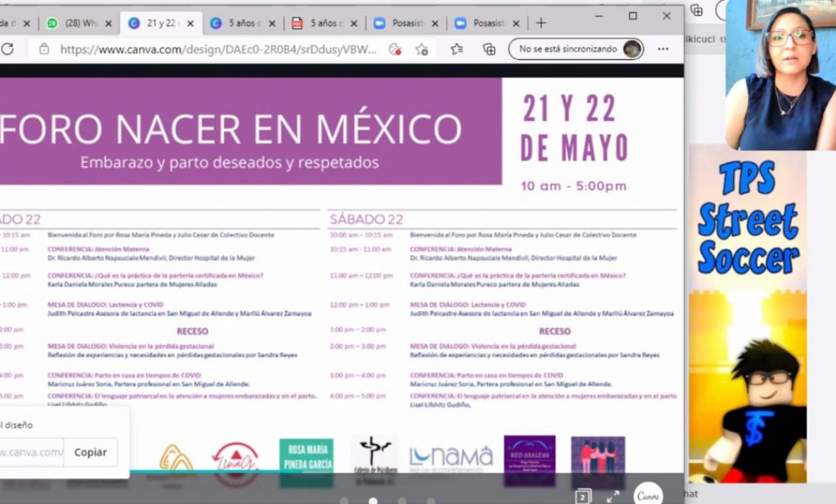
Task: Select the first Posasist Zoom tab
Action: pos(406,24)
